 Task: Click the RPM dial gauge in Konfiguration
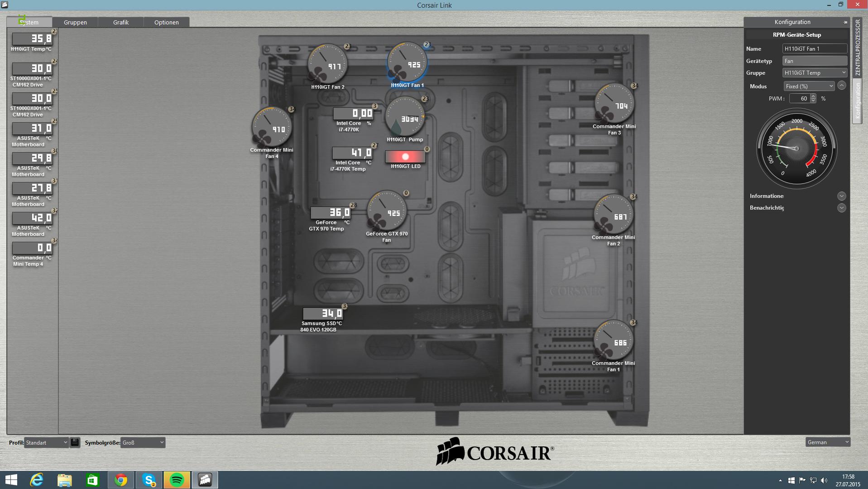(x=797, y=148)
